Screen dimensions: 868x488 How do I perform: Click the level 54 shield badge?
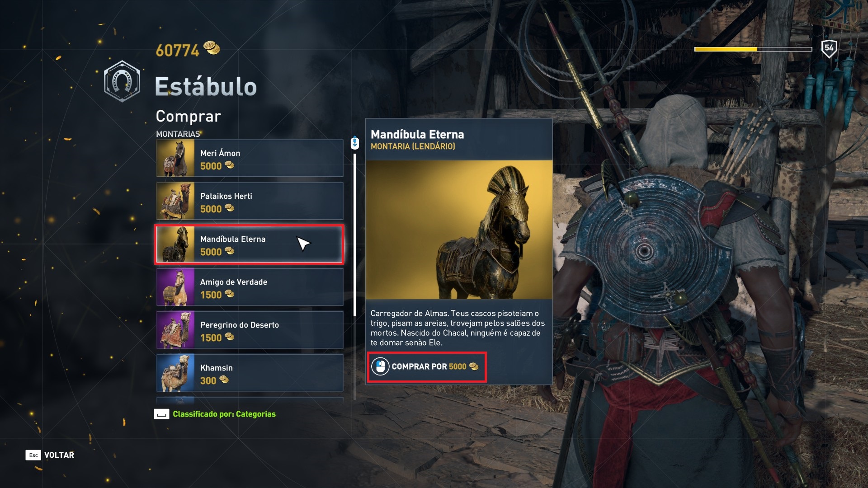tap(829, 48)
